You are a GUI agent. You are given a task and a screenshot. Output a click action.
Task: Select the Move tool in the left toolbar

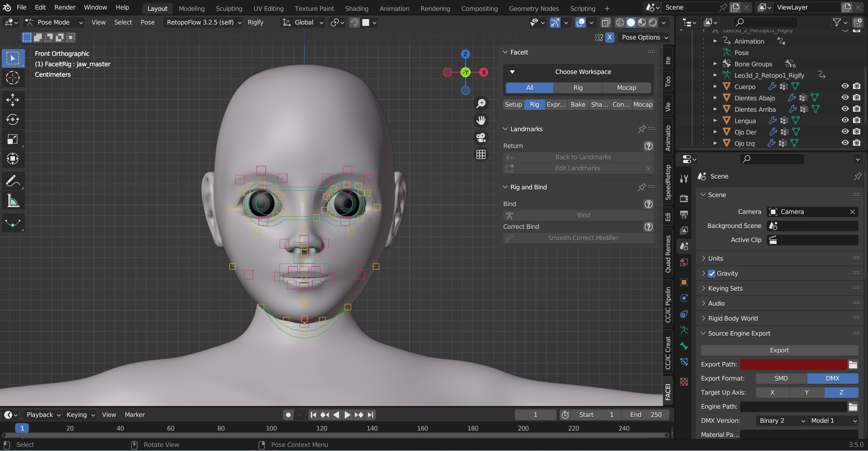pyautogui.click(x=13, y=99)
